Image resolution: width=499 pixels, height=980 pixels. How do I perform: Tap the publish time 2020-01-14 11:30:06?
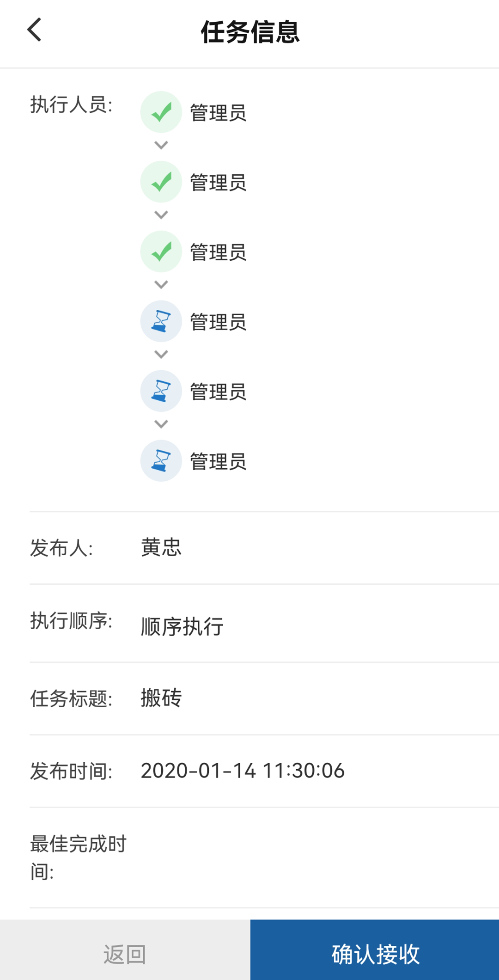point(243,771)
